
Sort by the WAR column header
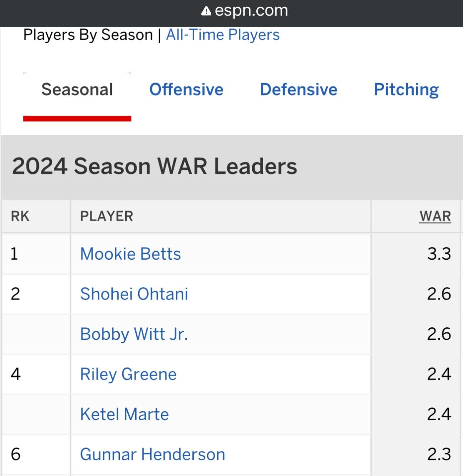(435, 216)
